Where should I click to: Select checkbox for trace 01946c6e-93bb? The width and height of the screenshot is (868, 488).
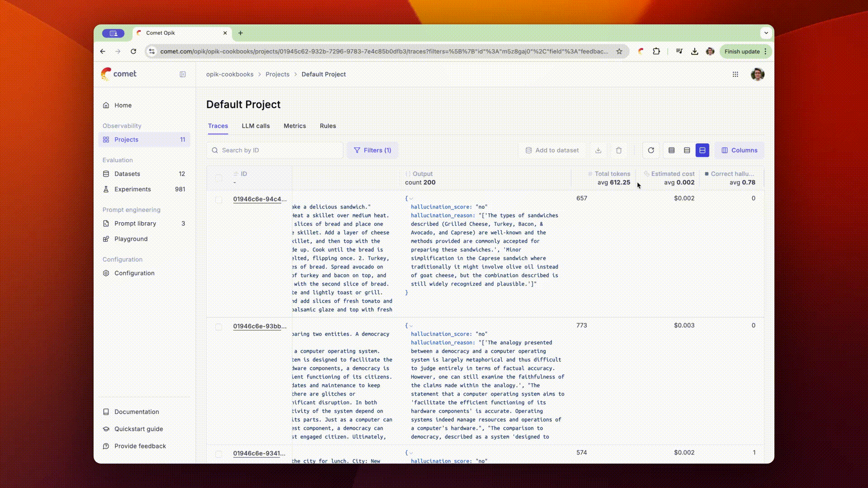(x=219, y=326)
